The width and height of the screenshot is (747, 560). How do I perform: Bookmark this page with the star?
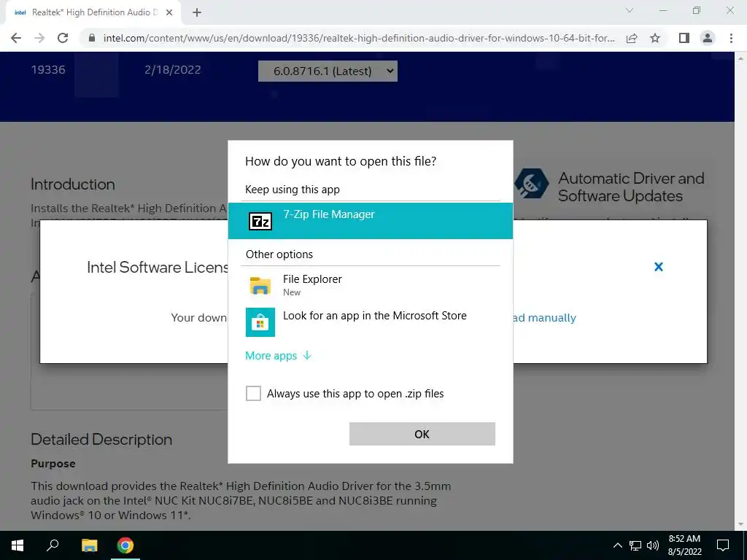pos(655,38)
